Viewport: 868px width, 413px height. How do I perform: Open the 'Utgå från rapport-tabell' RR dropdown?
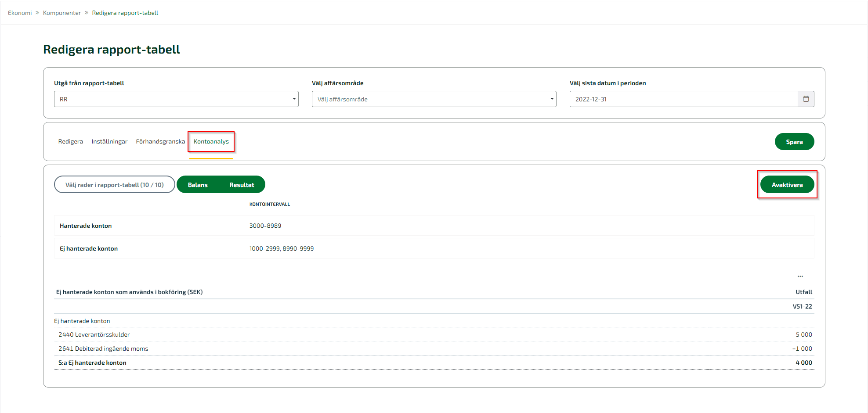[x=176, y=99]
